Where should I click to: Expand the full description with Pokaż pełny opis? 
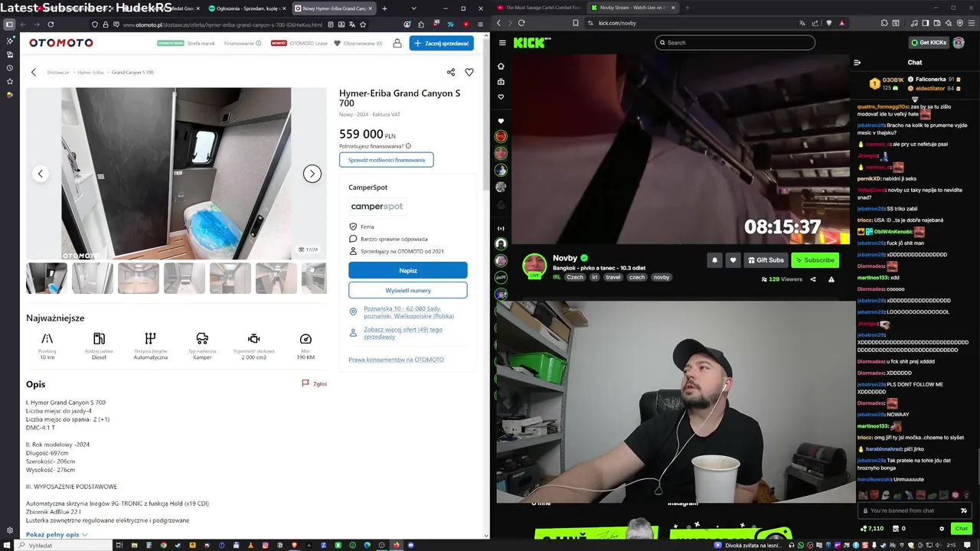tap(57, 535)
